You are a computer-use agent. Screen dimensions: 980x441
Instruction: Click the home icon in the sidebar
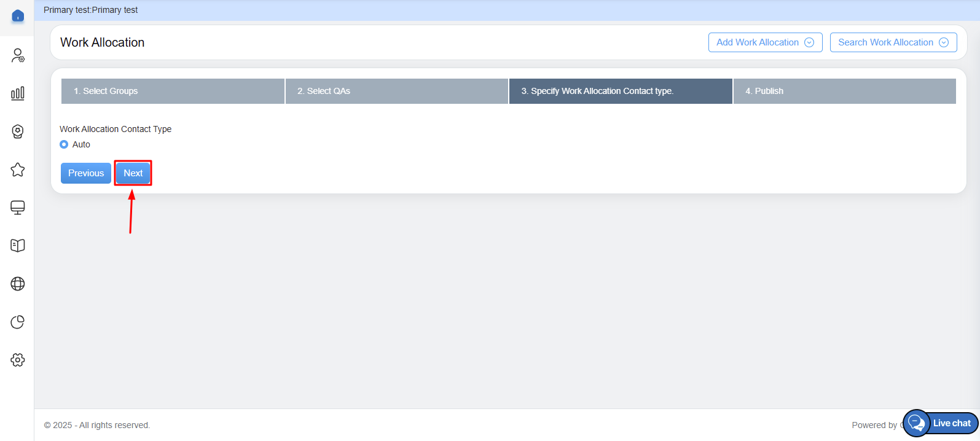tap(18, 16)
